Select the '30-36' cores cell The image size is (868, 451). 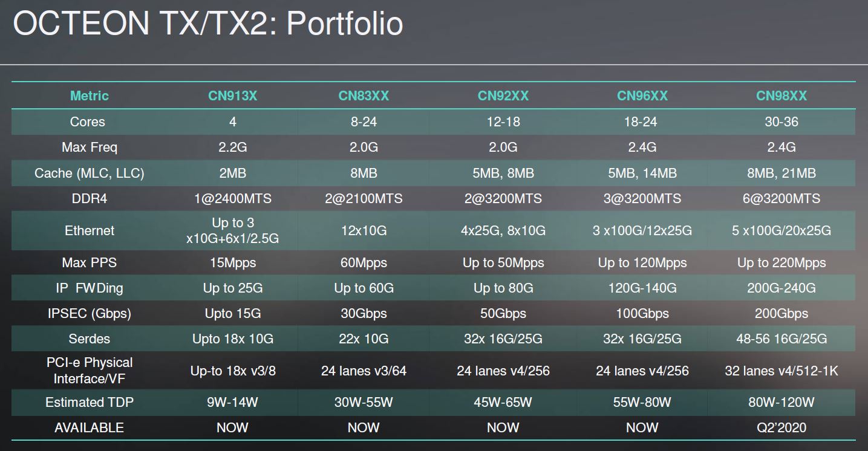pyautogui.click(x=782, y=122)
